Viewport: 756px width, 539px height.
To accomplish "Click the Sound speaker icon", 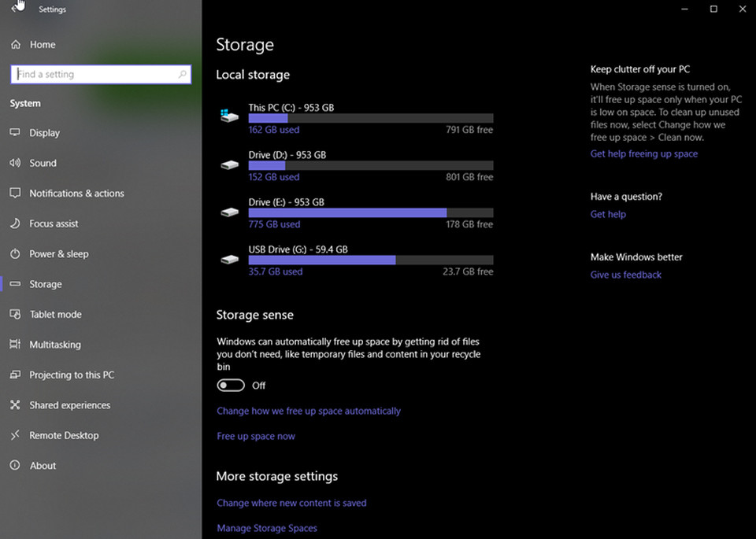I will pyautogui.click(x=15, y=163).
